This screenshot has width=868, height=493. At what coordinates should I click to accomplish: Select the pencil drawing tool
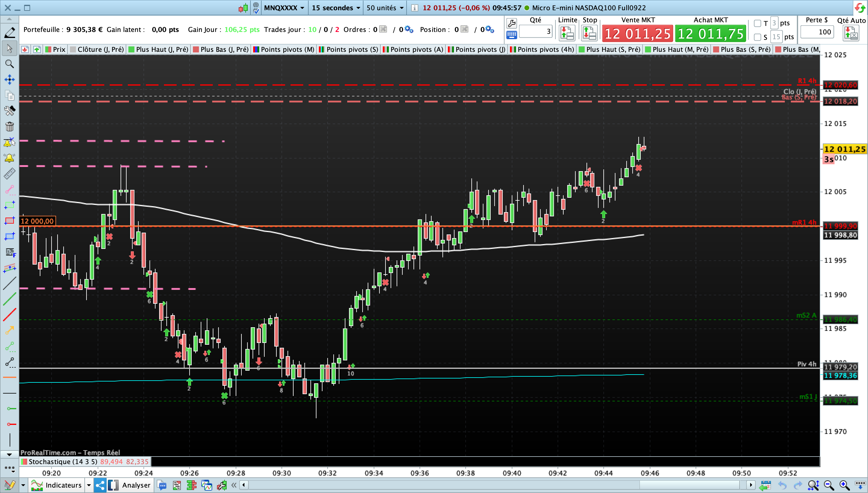(9, 33)
